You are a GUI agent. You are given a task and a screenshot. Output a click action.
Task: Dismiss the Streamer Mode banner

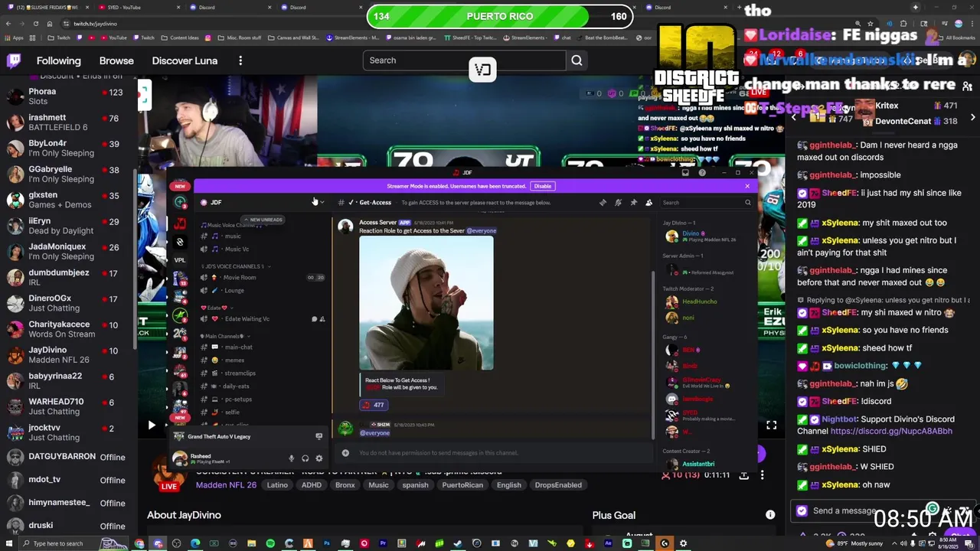click(747, 186)
